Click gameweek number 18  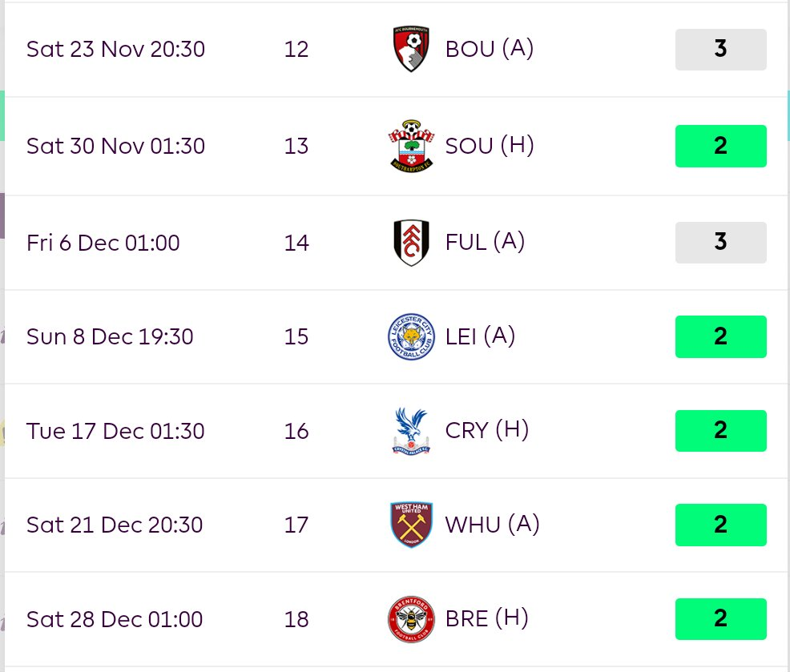296,620
